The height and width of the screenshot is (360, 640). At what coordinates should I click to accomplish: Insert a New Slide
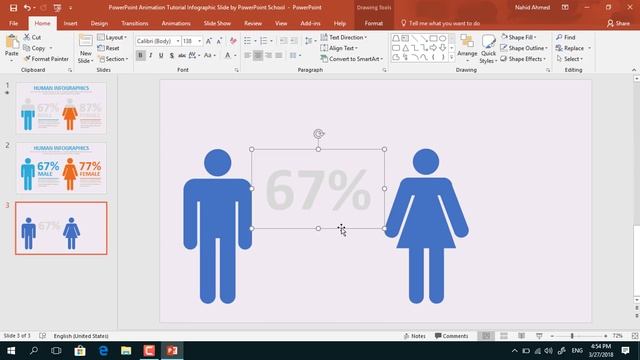(85, 49)
